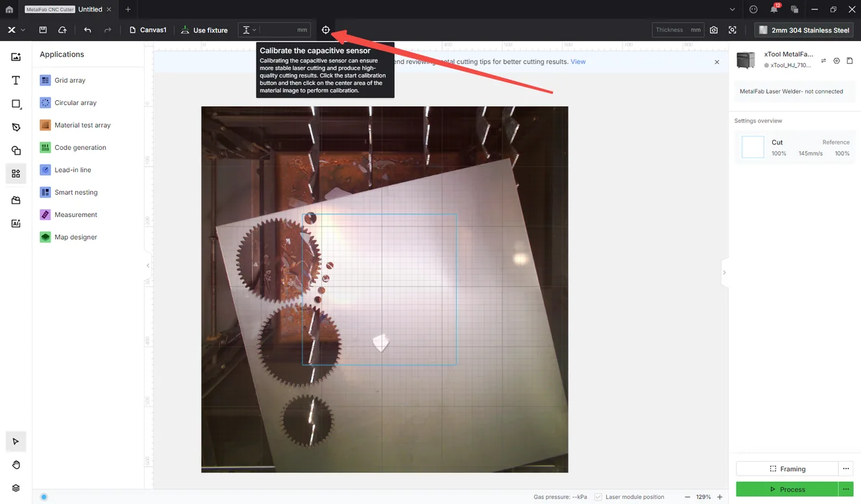Open the layers panel icon

pos(16,488)
